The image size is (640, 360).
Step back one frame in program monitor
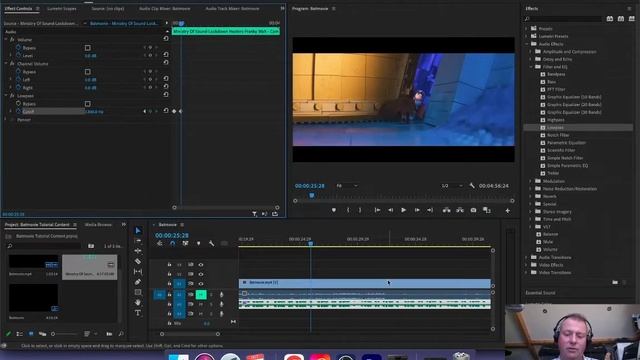click(391, 210)
